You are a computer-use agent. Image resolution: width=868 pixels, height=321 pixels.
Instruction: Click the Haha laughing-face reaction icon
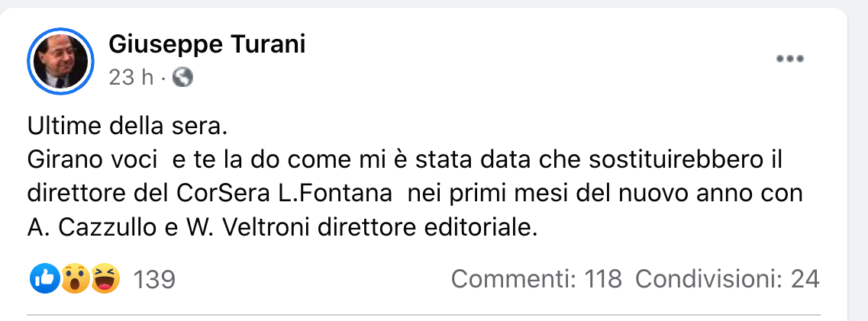click(103, 280)
